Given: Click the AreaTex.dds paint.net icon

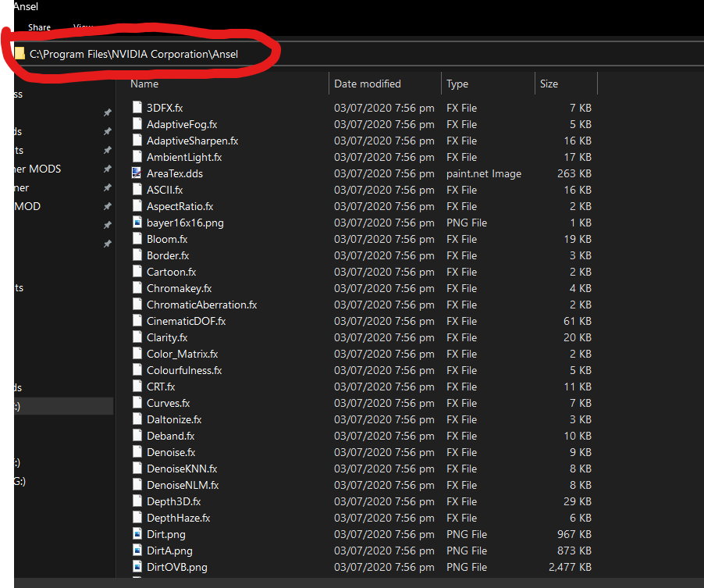Looking at the screenshot, I should coord(137,173).
